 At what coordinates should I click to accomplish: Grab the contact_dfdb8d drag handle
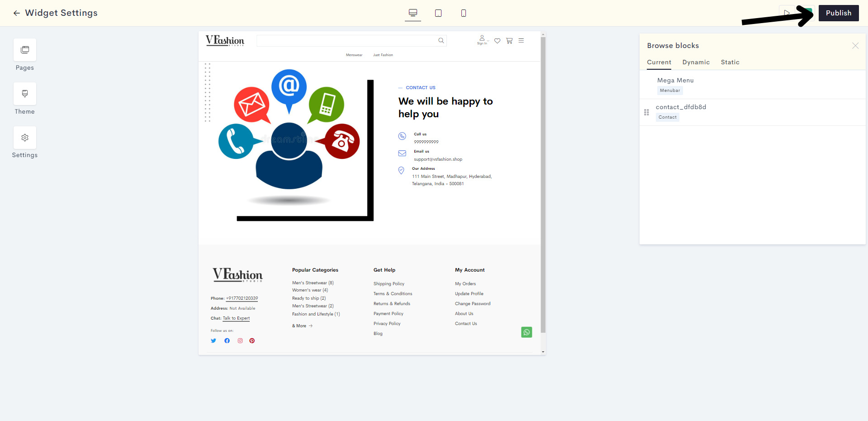pos(646,112)
